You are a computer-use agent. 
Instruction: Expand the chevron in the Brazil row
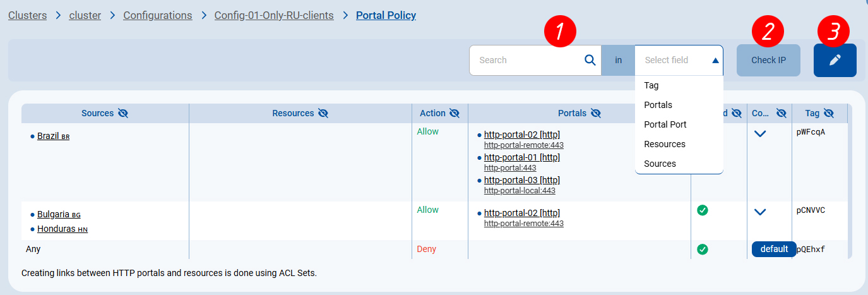(760, 134)
